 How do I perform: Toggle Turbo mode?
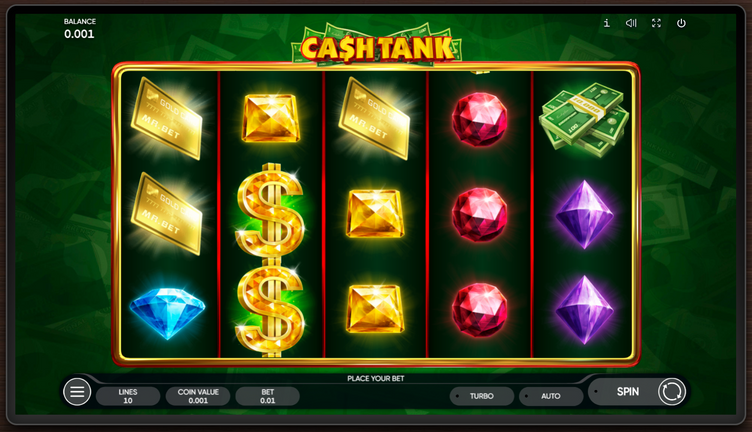482,396
